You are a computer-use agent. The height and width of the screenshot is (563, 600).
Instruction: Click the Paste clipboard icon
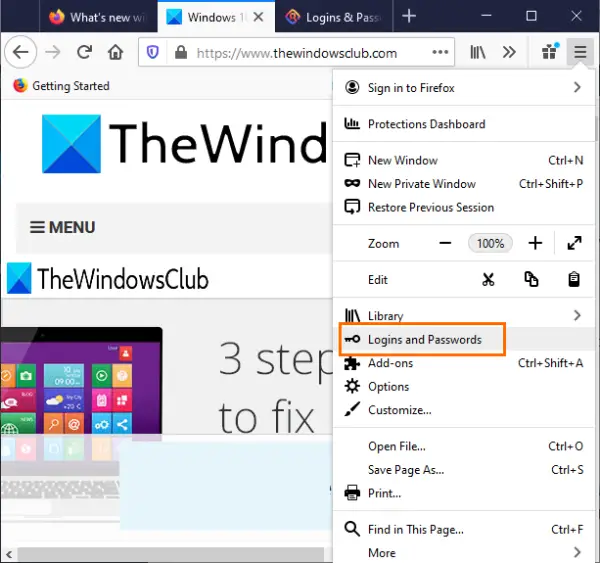(574, 279)
